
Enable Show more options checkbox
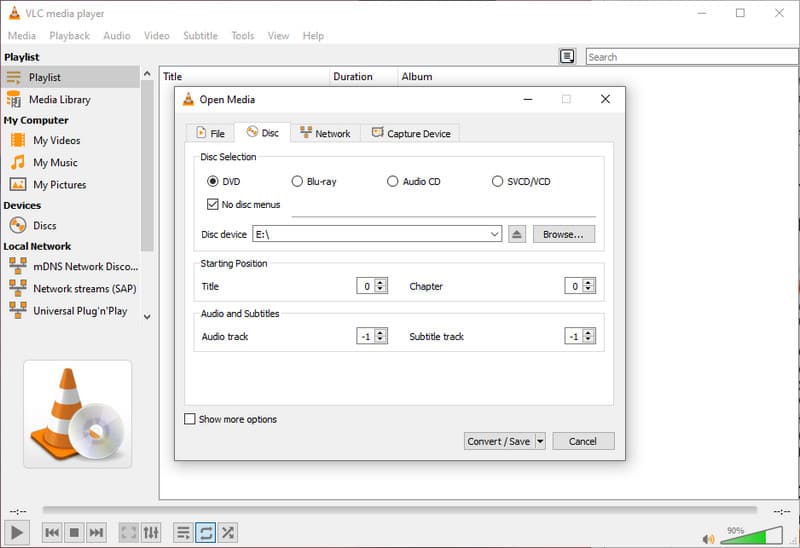tap(190, 419)
